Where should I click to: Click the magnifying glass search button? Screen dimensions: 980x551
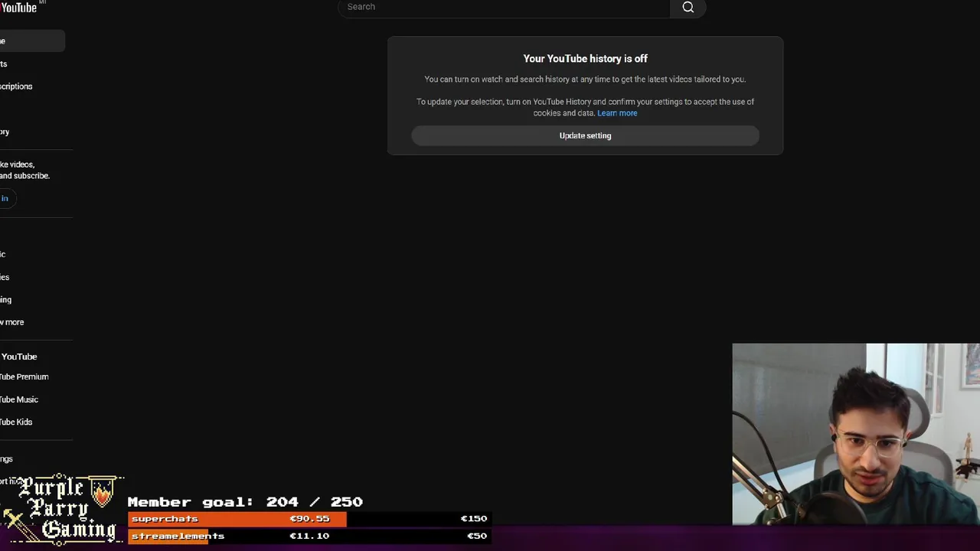pyautogui.click(x=688, y=8)
